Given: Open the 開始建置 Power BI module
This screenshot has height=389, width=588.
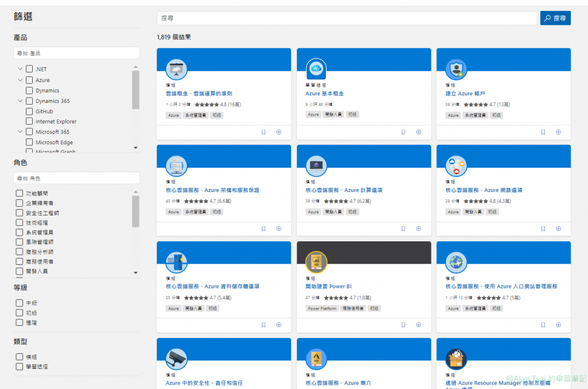Looking at the screenshot, I should point(328,286).
